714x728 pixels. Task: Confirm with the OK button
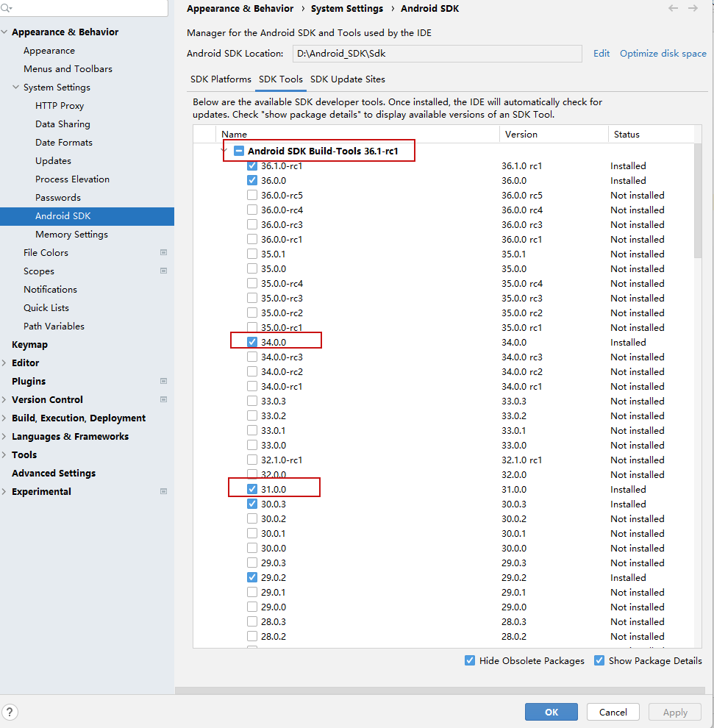point(551,712)
